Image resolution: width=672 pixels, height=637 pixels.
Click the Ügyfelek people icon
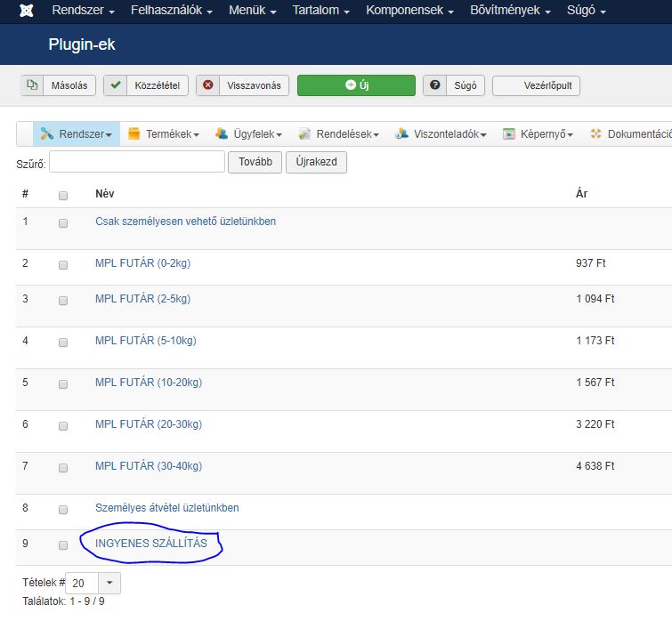point(222,133)
